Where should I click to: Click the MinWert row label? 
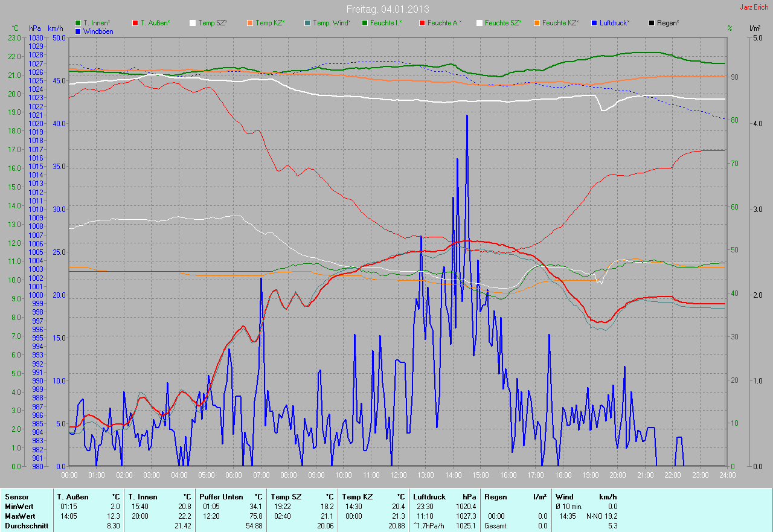click(19, 507)
